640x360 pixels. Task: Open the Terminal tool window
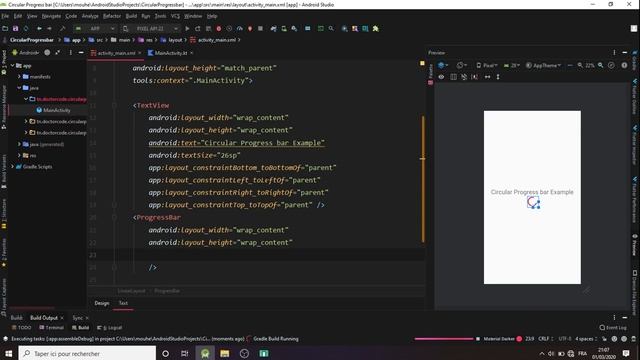(51, 328)
